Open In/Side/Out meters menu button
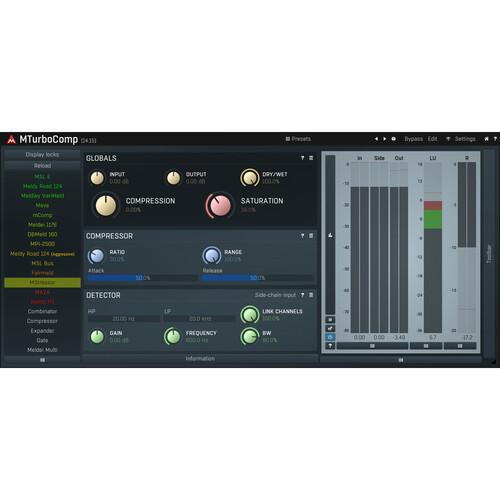The width and height of the screenshot is (500, 500). point(372,346)
